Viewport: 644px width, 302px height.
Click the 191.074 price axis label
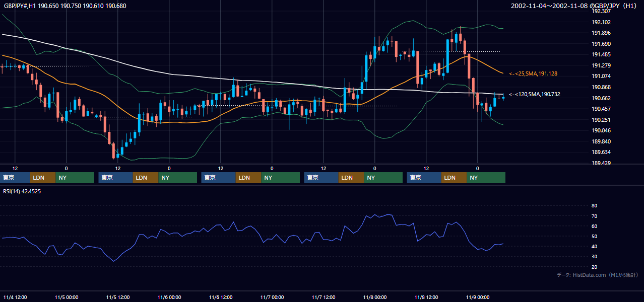[602, 76]
